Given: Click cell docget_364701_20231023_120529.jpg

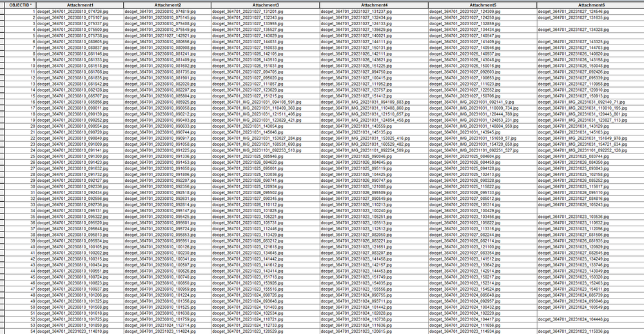Looking at the screenshot, I should tap(266, 331).
